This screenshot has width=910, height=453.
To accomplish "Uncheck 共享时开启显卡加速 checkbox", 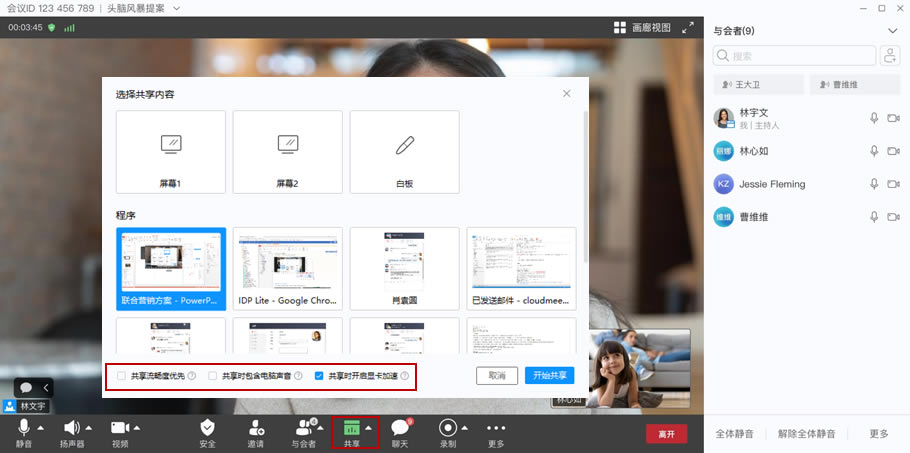I will tap(319, 376).
